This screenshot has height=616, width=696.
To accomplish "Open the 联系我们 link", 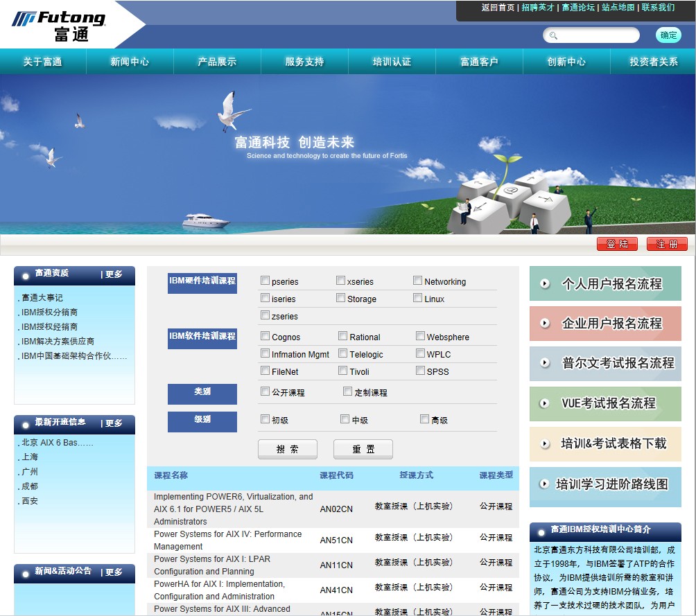I will click(x=658, y=8).
